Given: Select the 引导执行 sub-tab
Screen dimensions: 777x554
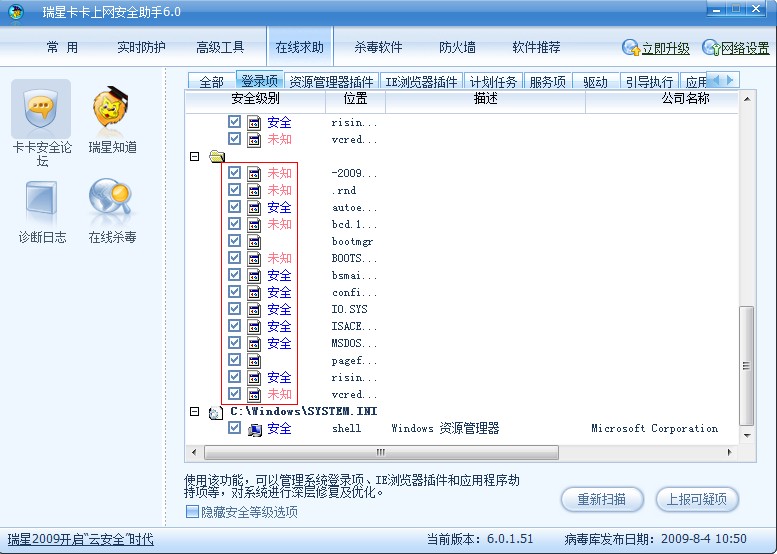Looking at the screenshot, I should click(649, 81).
